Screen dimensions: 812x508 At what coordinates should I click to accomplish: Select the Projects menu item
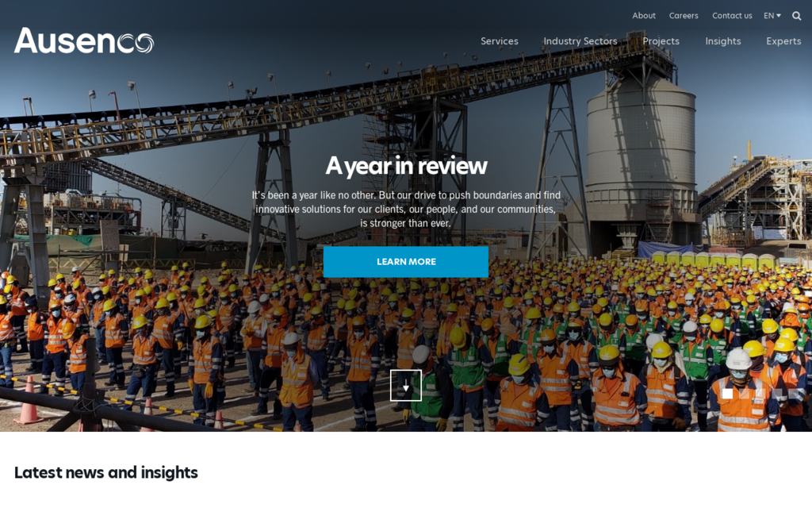point(661,40)
